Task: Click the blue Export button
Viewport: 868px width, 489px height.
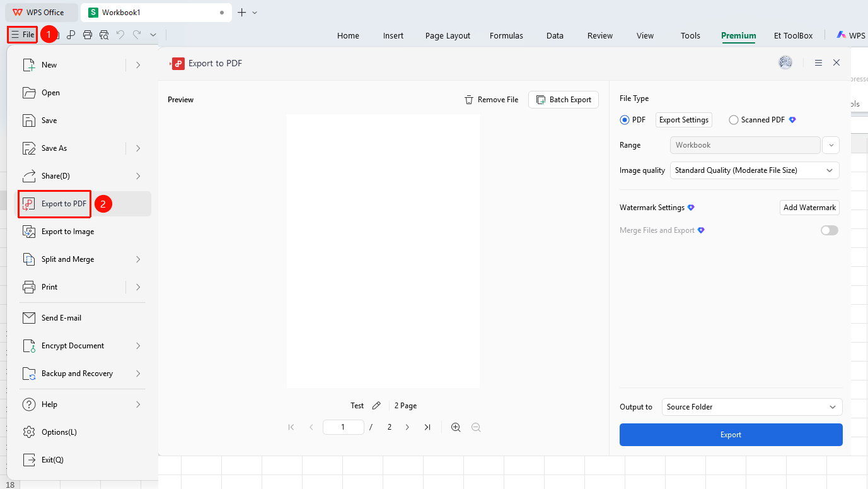Action: coord(731,435)
